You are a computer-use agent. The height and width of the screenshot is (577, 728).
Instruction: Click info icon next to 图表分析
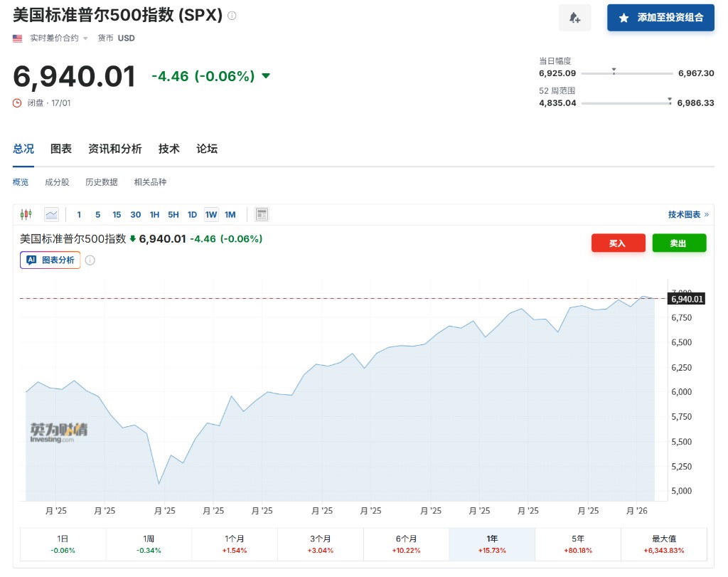click(90, 260)
